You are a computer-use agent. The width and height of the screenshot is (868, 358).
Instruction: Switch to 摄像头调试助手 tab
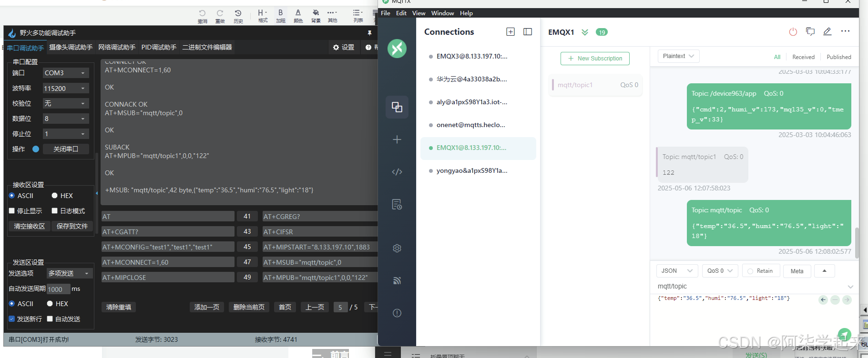click(71, 47)
